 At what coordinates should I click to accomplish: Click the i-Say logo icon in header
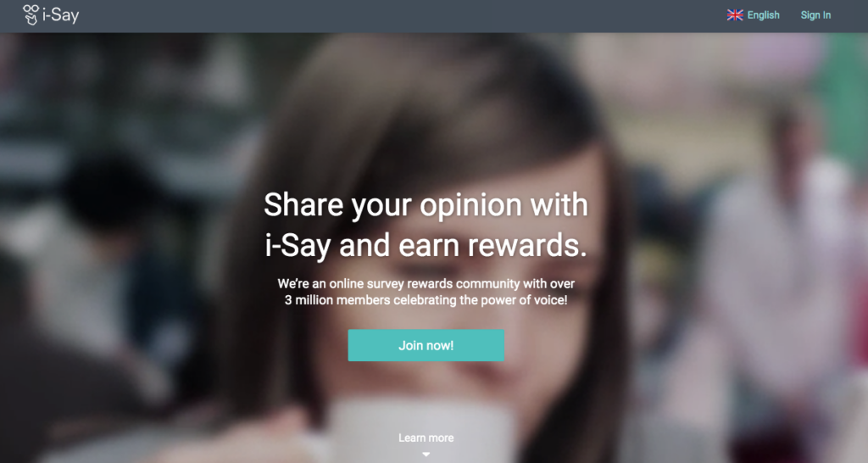pyautogui.click(x=31, y=15)
